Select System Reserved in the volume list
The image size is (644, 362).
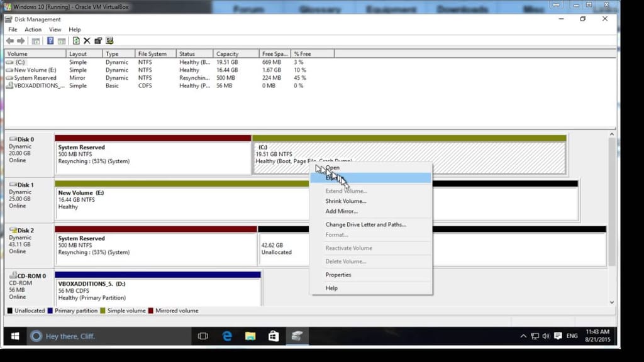pyautogui.click(x=169, y=78)
